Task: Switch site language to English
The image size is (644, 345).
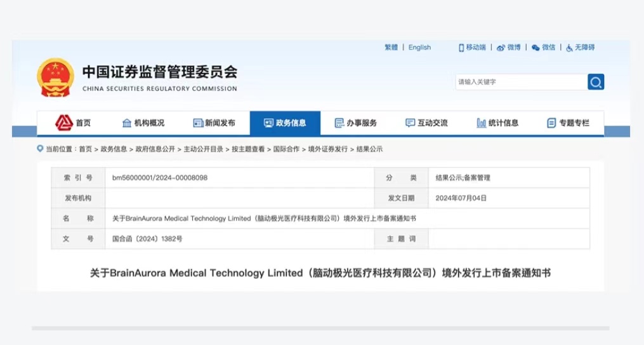Action: (419, 47)
